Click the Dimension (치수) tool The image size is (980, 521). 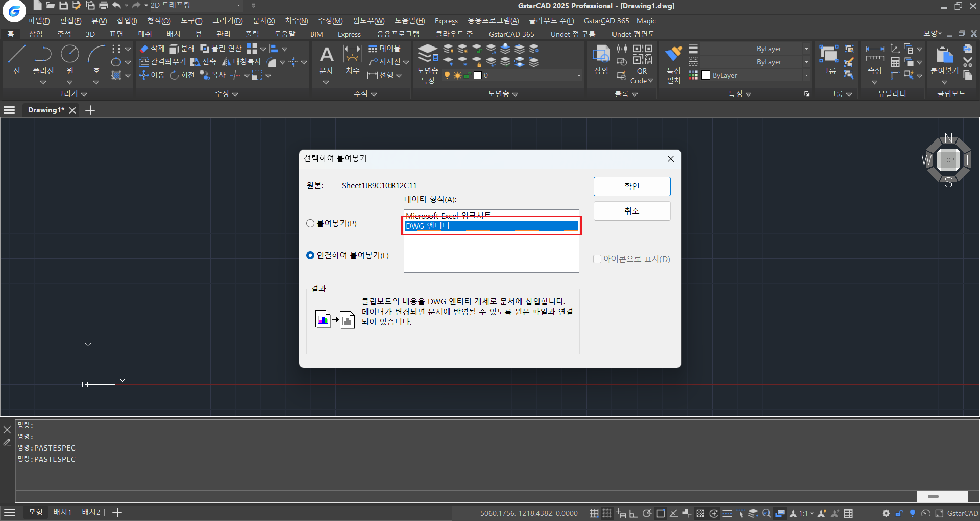[353, 60]
